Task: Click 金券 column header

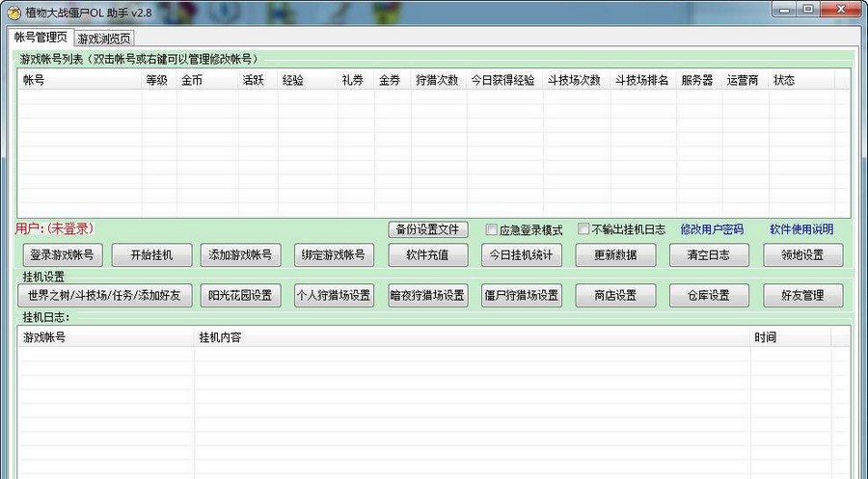Action: [393, 80]
